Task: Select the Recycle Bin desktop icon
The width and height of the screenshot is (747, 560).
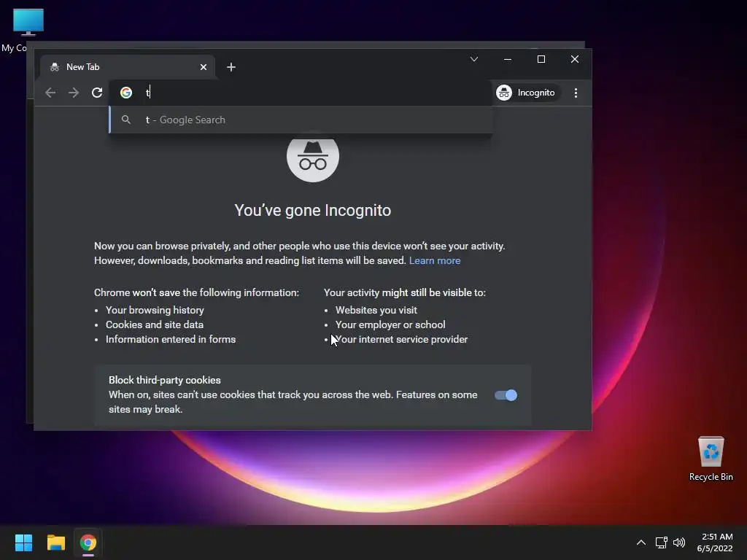Action: (x=711, y=459)
